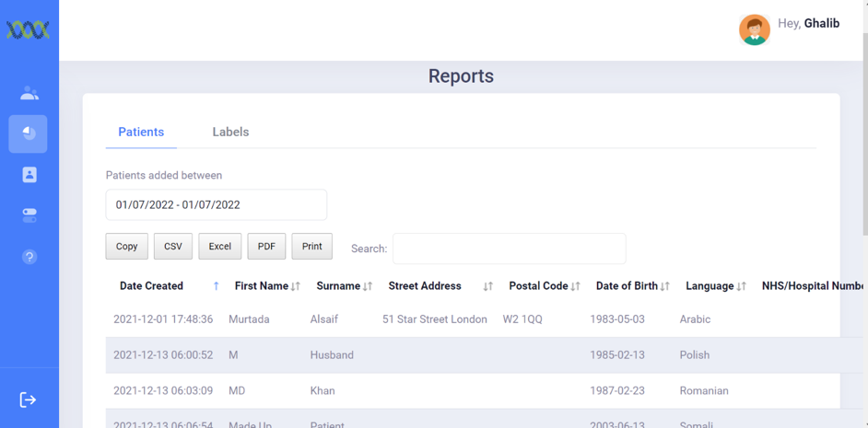The height and width of the screenshot is (428, 868).
Task: Click the DNA logo in sidebar
Action: click(28, 30)
